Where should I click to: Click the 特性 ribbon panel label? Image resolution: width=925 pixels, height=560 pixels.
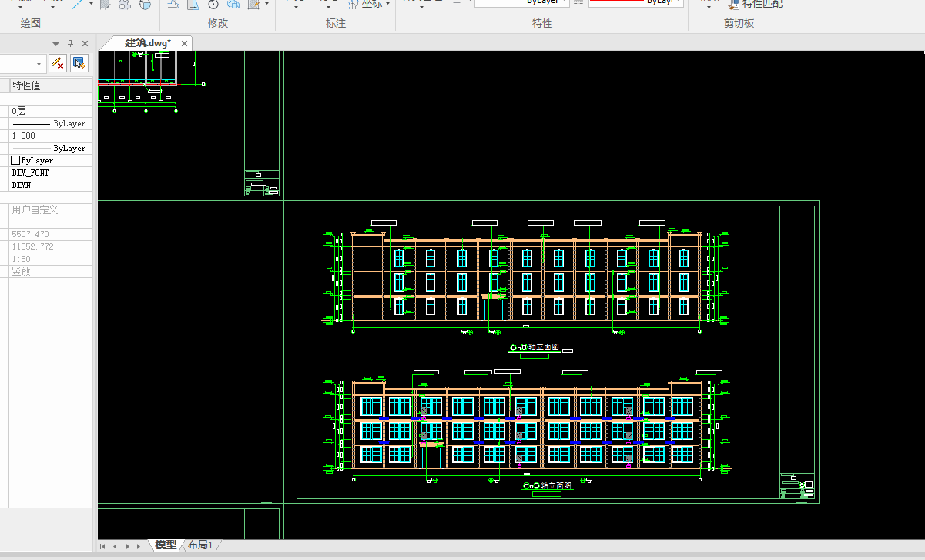[542, 23]
